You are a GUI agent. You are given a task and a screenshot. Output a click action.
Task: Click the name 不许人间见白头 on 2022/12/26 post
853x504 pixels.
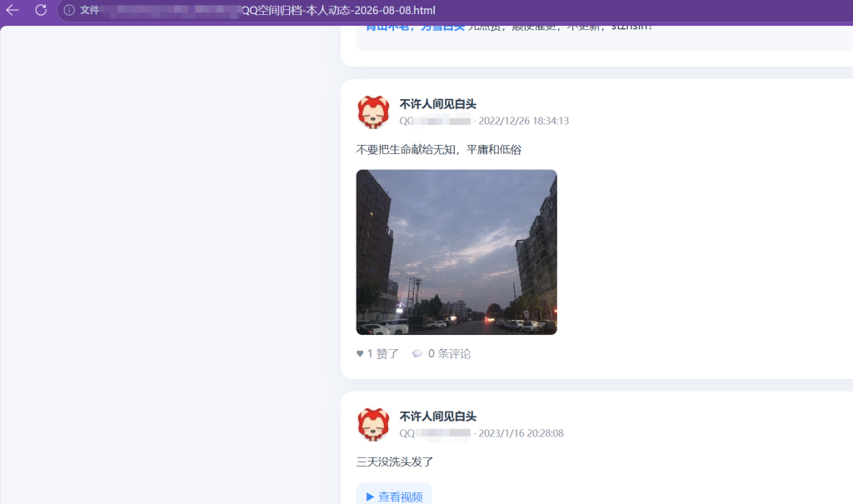click(438, 104)
